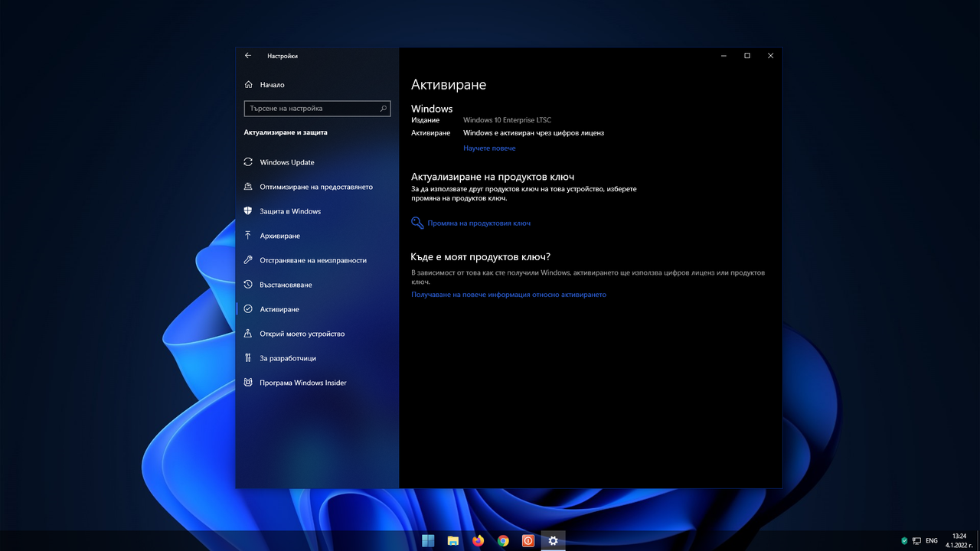Open the red power app on taskbar
The width and height of the screenshot is (980, 551).
tap(528, 540)
